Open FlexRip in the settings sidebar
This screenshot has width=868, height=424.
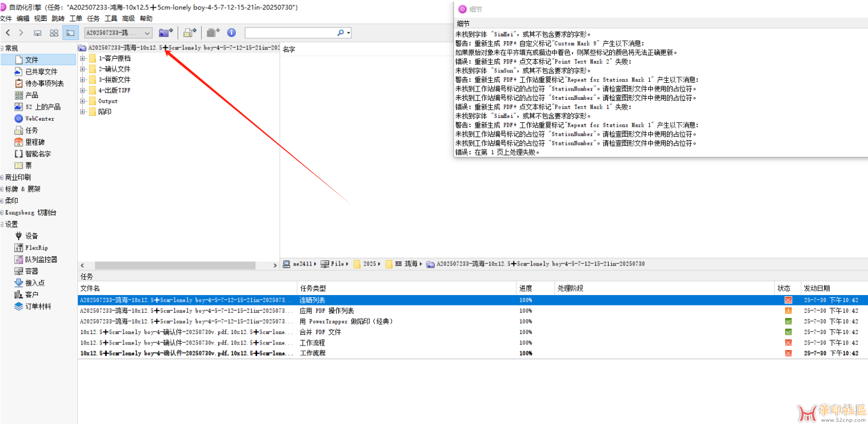pos(36,248)
